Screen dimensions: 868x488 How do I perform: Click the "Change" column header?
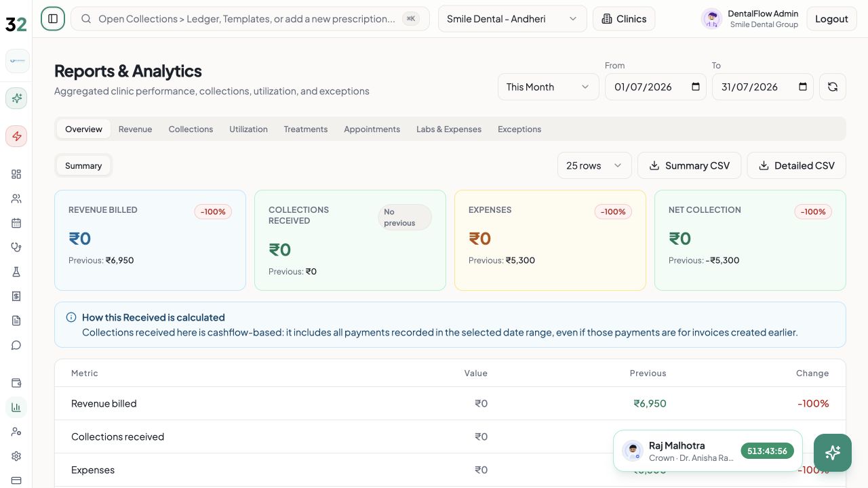[x=812, y=373]
